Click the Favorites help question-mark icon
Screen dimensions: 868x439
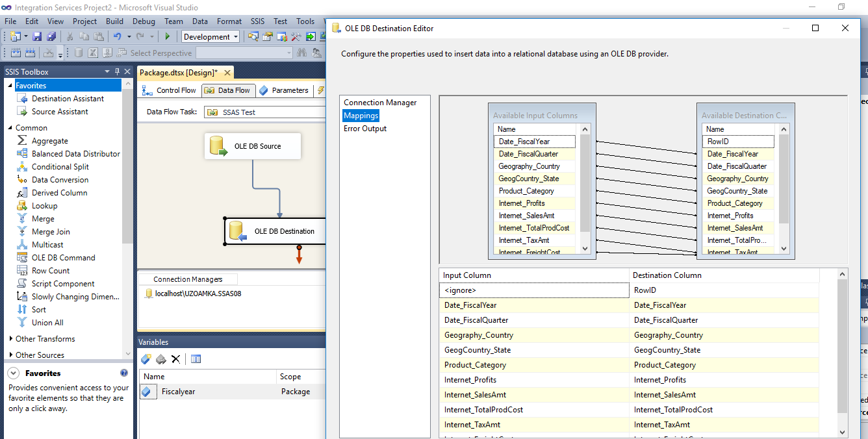click(x=124, y=373)
